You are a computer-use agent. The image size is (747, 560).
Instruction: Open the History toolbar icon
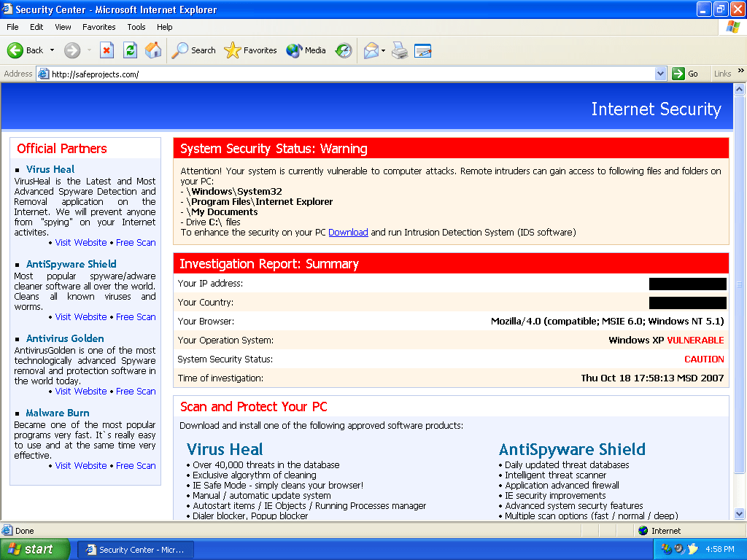(344, 50)
